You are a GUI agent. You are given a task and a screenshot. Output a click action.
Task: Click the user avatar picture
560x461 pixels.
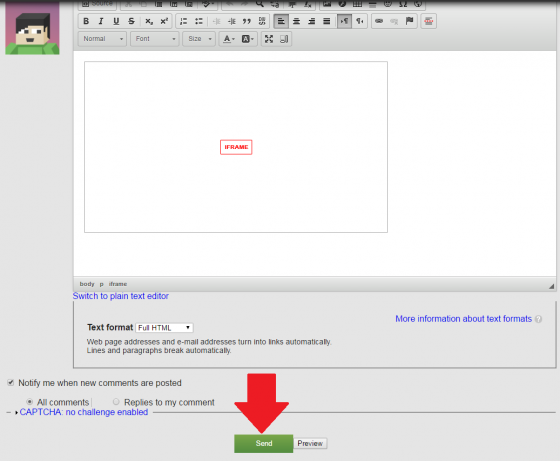32,27
